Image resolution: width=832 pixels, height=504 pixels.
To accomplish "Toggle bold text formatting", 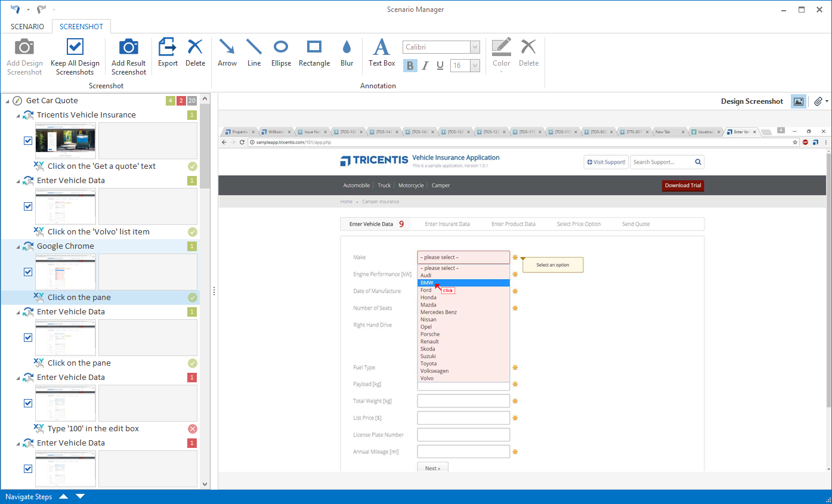I will [x=410, y=66].
